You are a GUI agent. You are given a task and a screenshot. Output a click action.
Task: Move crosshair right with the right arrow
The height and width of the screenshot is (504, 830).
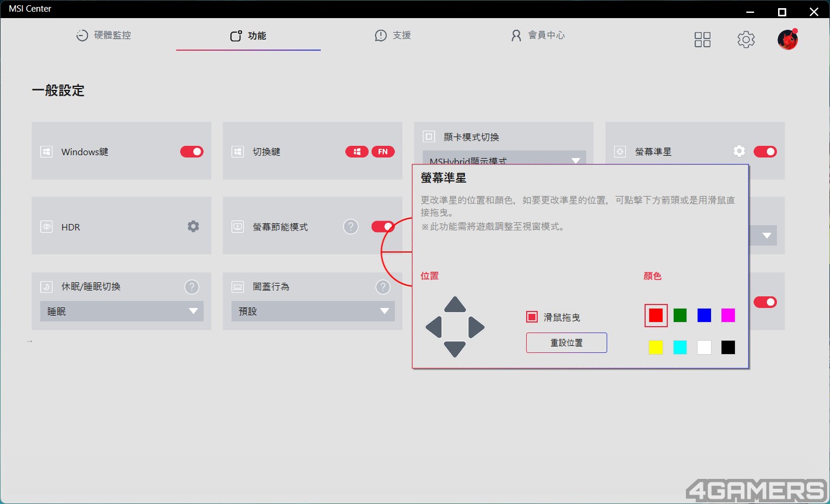click(477, 327)
